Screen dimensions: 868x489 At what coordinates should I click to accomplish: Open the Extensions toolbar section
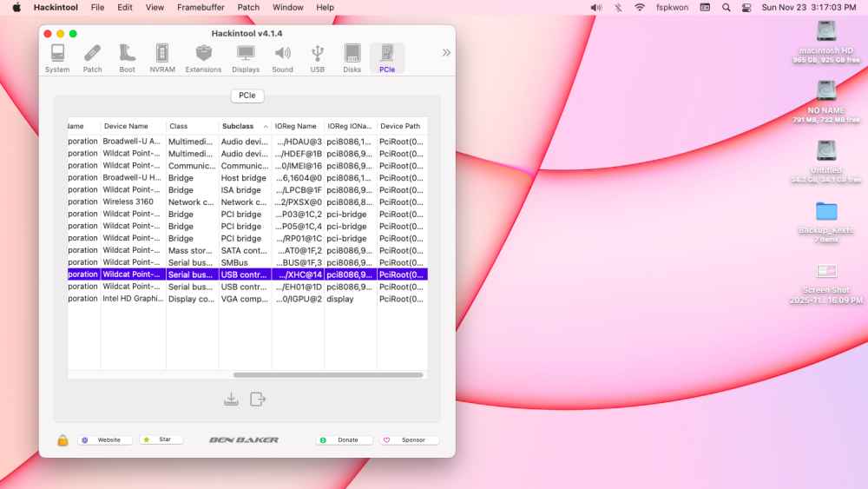coord(203,58)
